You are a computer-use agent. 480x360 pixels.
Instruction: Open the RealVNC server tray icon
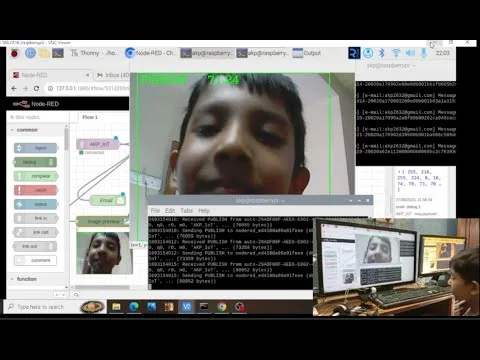point(354,53)
